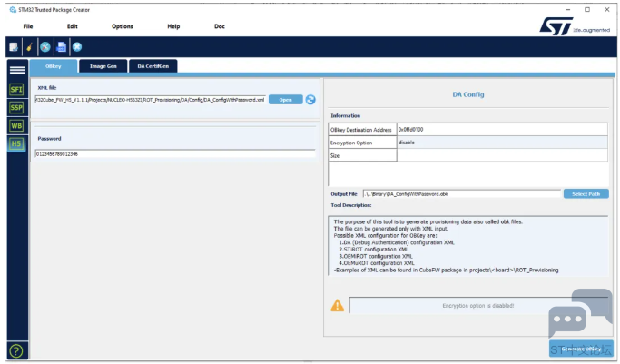620x364 pixels.
Task: Click the refresh icon next to Open
Action: click(310, 100)
